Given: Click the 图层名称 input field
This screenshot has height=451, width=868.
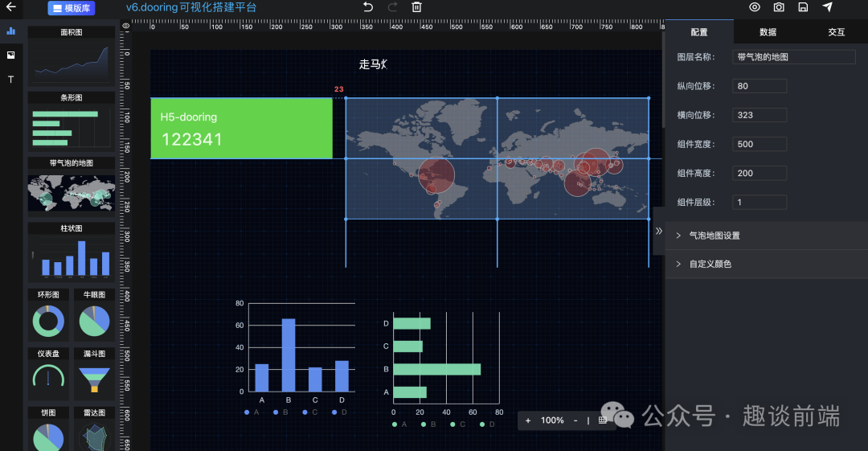Looking at the screenshot, I should [x=794, y=56].
